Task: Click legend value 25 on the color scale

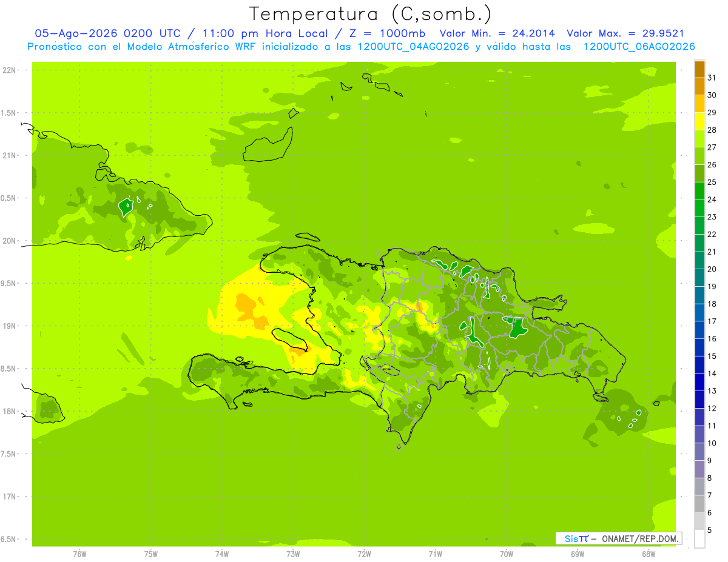Action: [712, 182]
